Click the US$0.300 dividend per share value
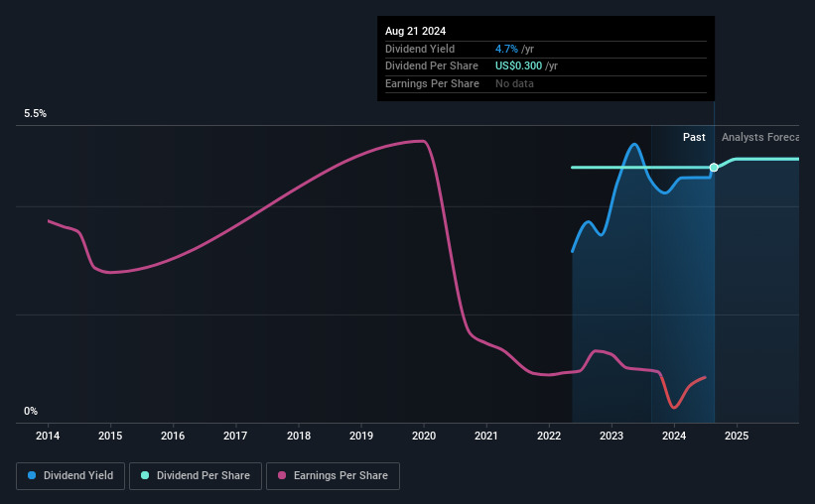 [518, 66]
